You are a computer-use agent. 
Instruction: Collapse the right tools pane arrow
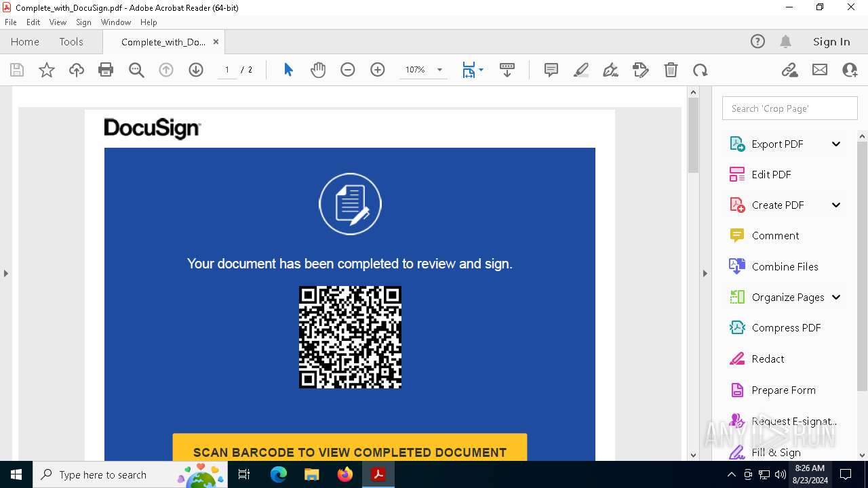[705, 273]
